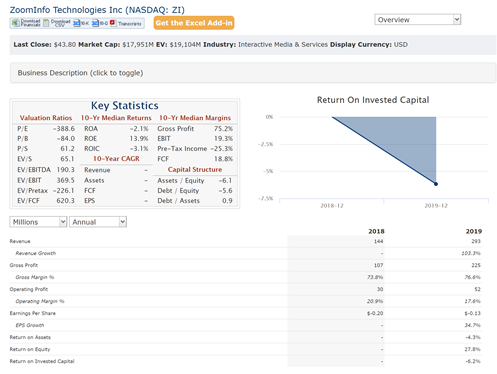Screen dimensions: 497x374
Task: Click the 103.3% revenue growth value
Action: 471,253
